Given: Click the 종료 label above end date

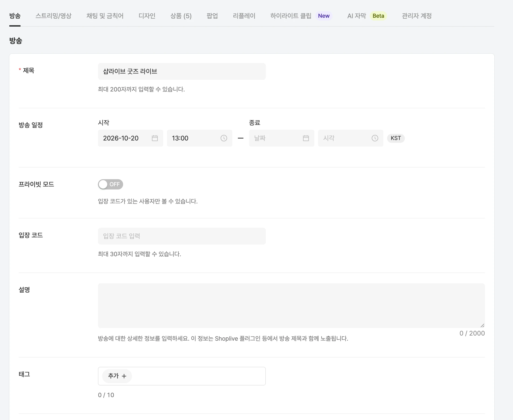Looking at the screenshot, I should (255, 123).
